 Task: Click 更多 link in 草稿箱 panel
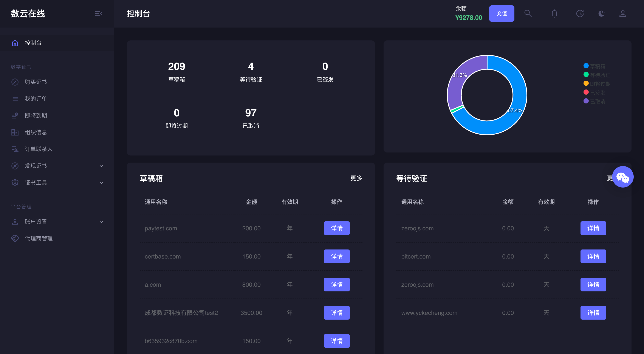tap(356, 178)
